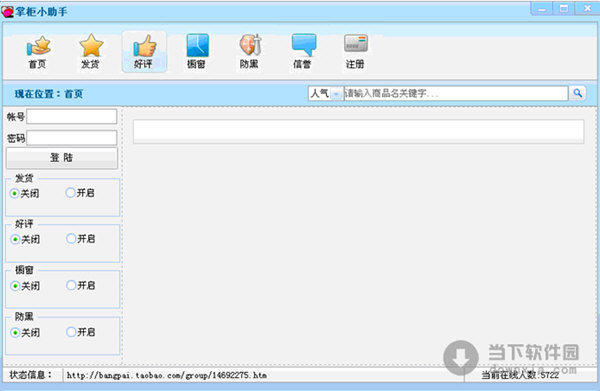Screen dimensions: 600x391
Task: Open the 信誉 speech bubble icon
Action: 303,52
